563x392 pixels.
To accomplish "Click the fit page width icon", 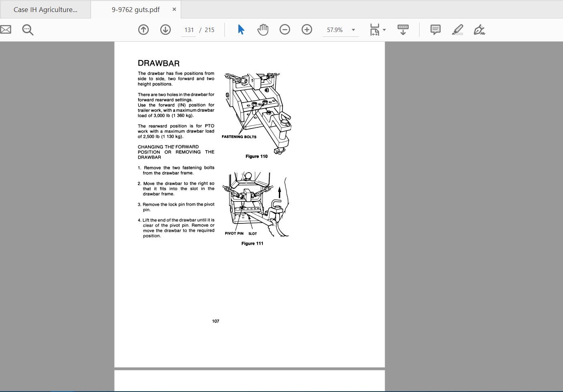I will pos(374,30).
